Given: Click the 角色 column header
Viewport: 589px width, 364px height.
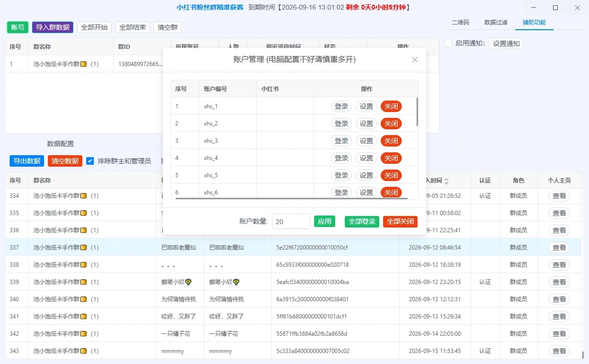Looking at the screenshot, I should click(x=518, y=181).
